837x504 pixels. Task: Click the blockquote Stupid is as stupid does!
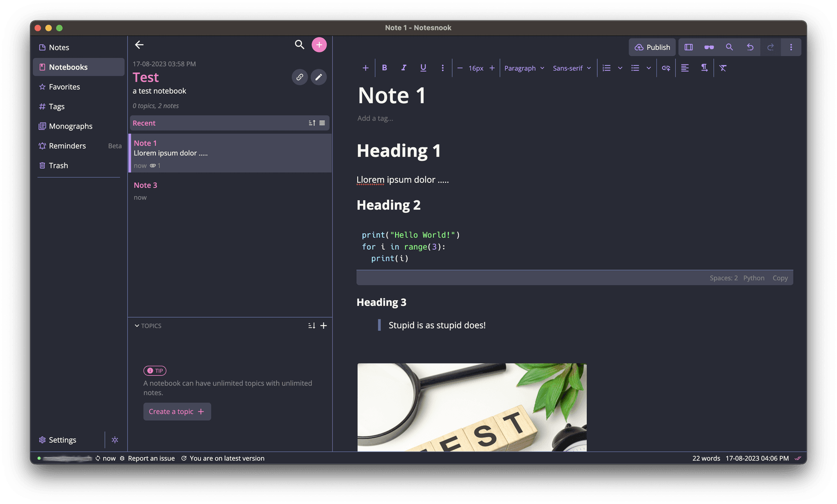(437, 325)
